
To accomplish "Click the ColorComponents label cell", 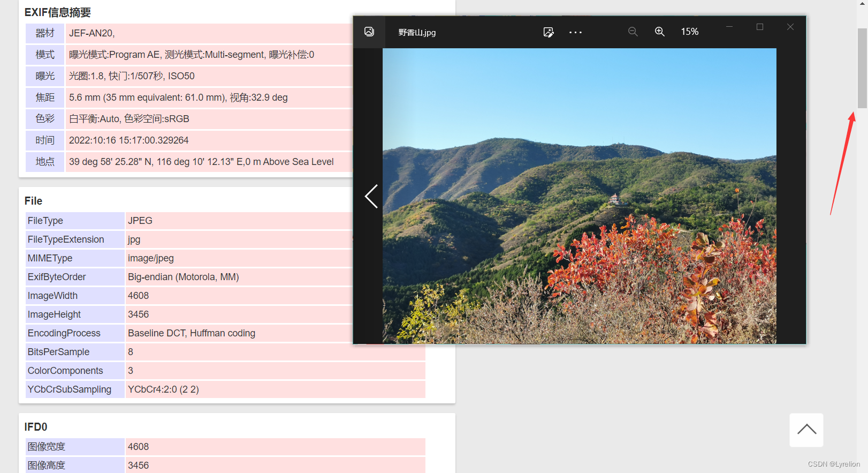I will 75,371.
